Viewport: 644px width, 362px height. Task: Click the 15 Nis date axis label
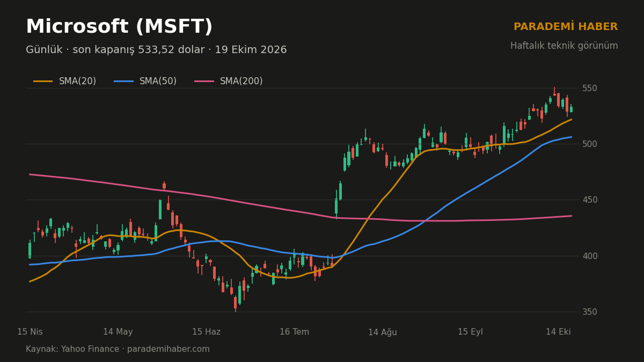[30, 332]
